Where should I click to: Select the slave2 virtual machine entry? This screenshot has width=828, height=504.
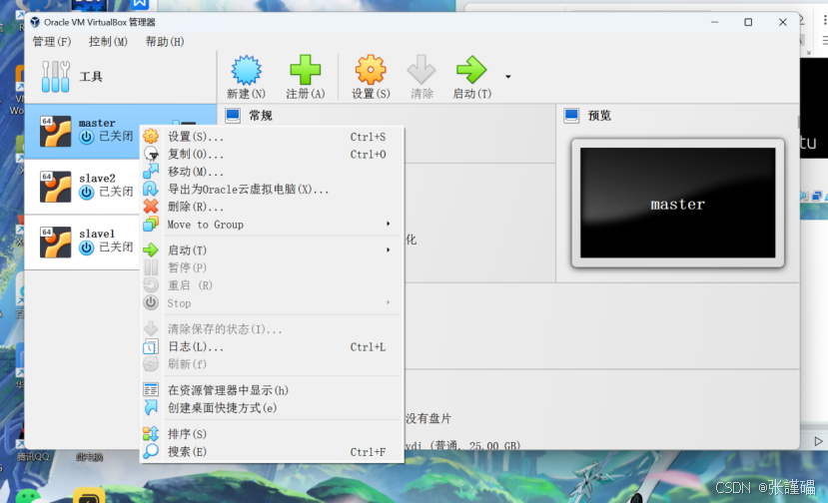[82, 187]
